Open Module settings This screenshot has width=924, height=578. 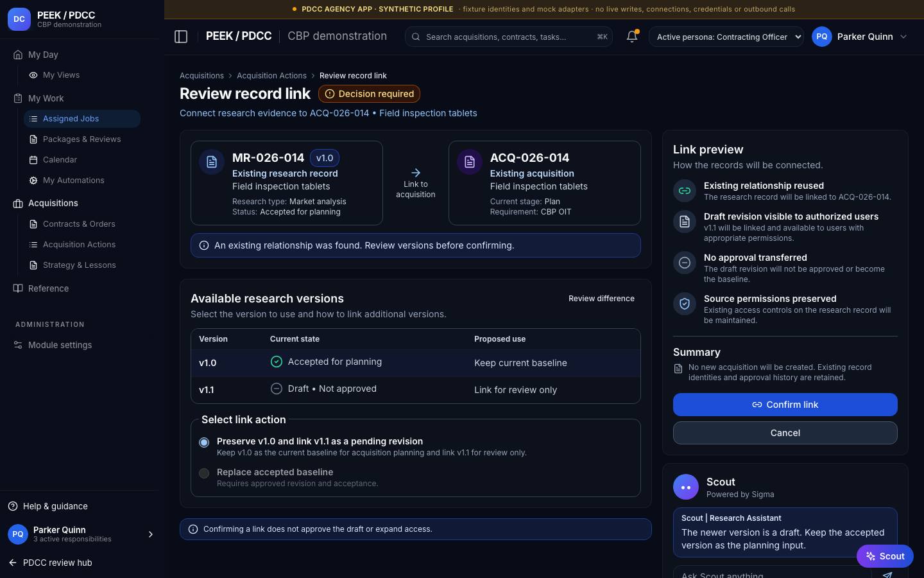(60, 345)
